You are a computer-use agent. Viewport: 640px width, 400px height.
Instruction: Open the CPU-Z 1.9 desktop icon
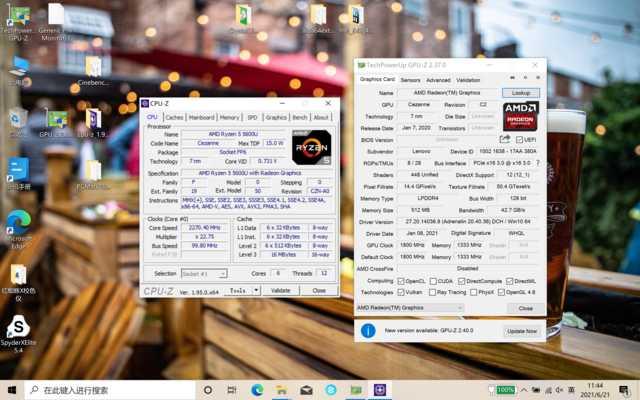tap(93, 122)
